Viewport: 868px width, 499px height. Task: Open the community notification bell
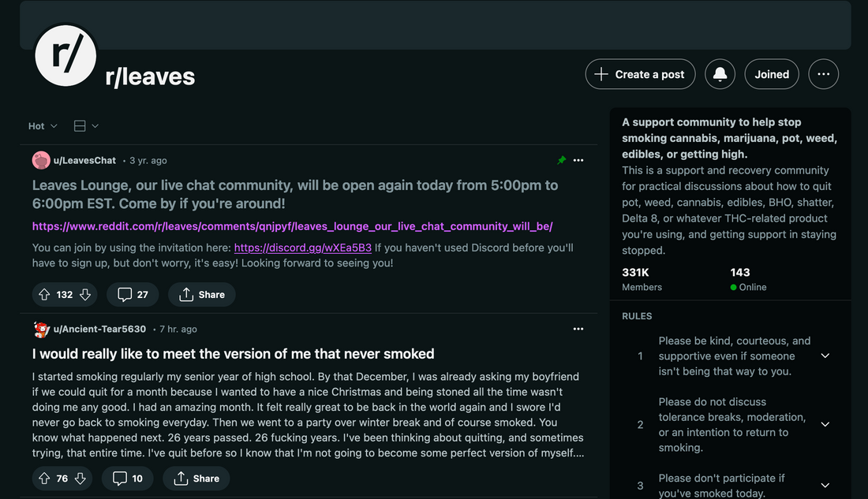pos(720,74)
